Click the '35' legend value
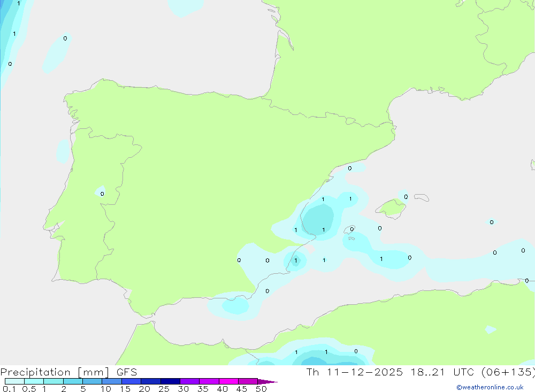Image resolution: width=535 pixels, height=392 pixels. coord(203,389)
